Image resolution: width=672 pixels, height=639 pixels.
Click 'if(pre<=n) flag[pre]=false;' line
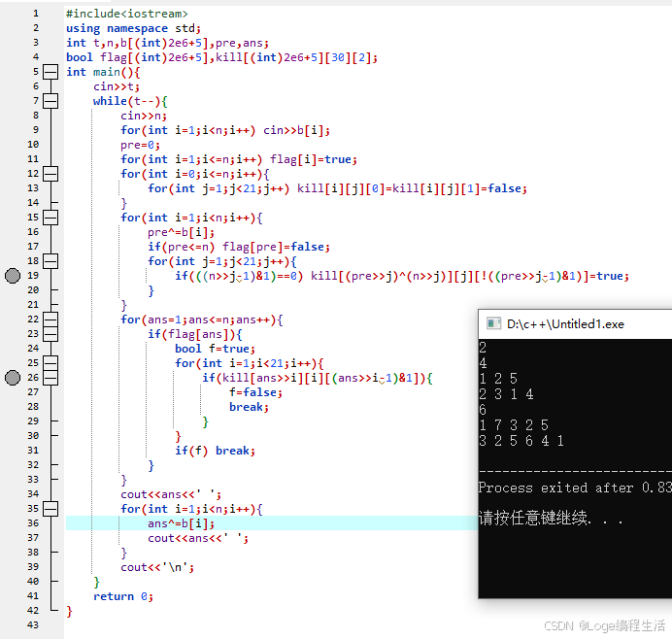(239, 247)
